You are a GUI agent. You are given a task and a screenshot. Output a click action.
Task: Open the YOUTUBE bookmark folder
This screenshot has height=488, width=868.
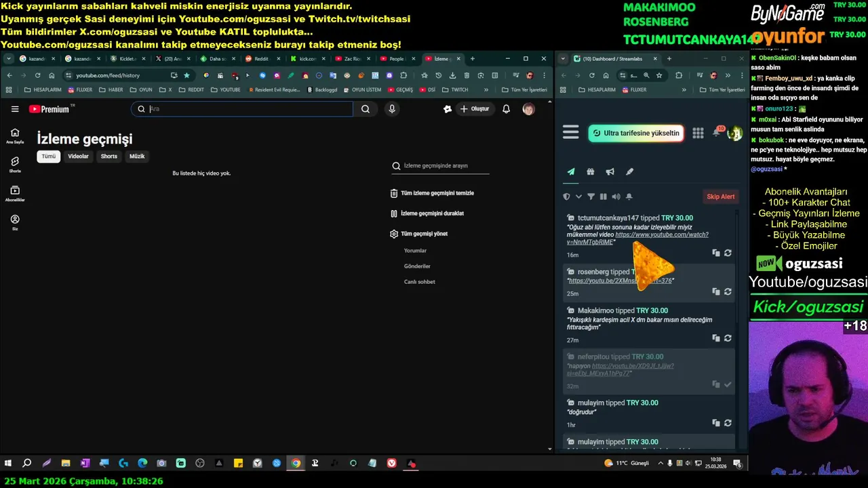click(226, 89)
